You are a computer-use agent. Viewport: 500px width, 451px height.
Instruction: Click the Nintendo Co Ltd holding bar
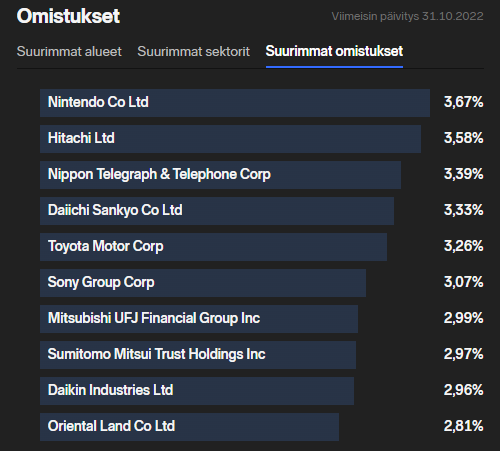tap(235, 103)
